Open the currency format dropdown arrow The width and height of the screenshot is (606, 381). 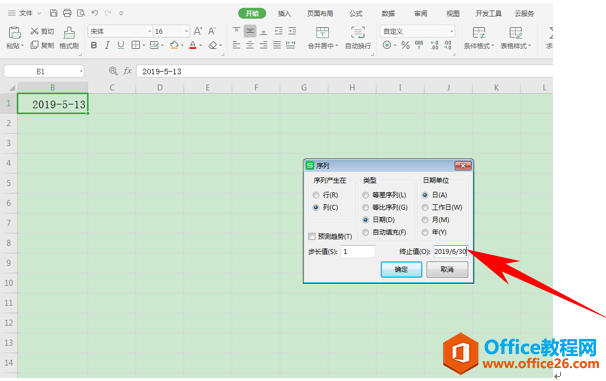coord(395,46)
